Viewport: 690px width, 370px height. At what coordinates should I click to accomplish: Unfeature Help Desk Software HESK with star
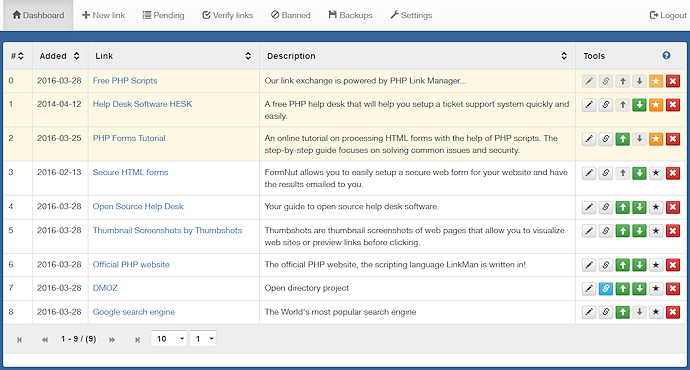[x=656, y=105]
